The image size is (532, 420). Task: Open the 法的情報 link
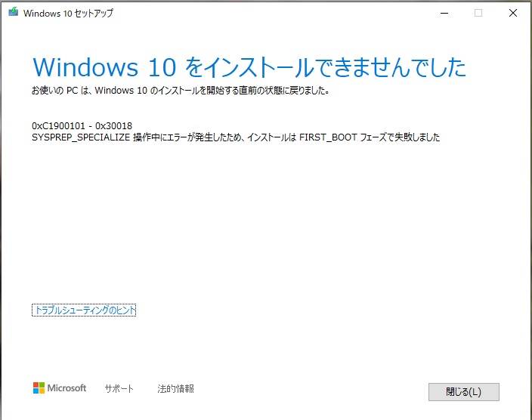[176, 388]
